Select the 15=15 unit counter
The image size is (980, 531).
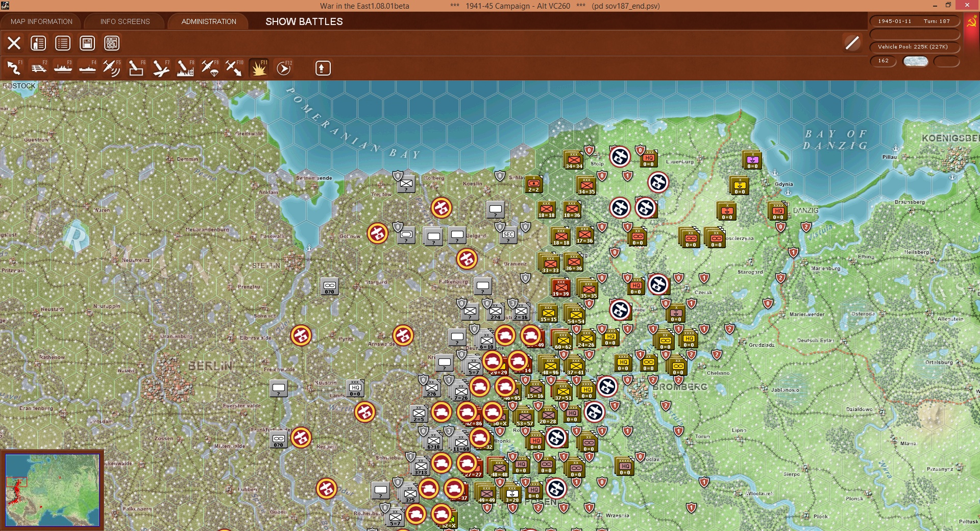point(548,313)
